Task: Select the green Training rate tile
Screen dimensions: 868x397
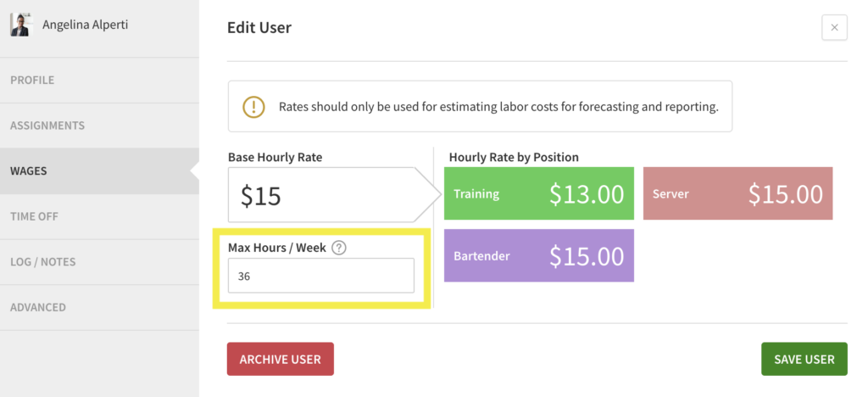Action: point(539,193)
